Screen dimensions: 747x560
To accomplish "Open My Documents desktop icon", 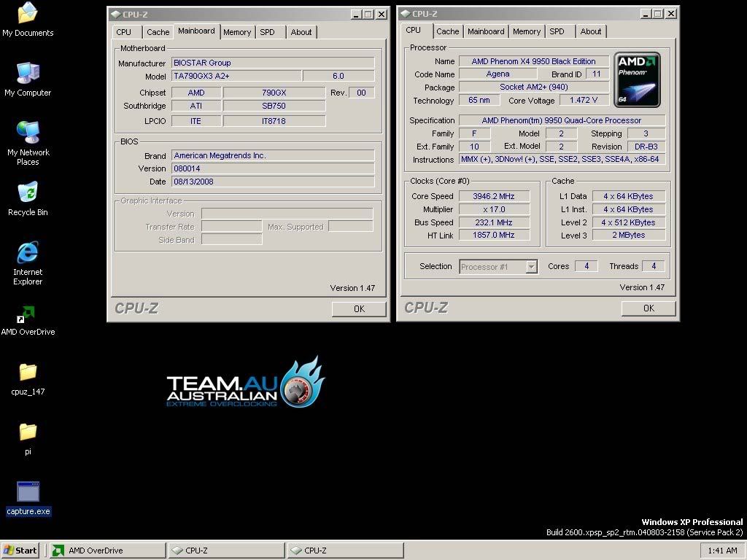I will [x=28, y=20].
